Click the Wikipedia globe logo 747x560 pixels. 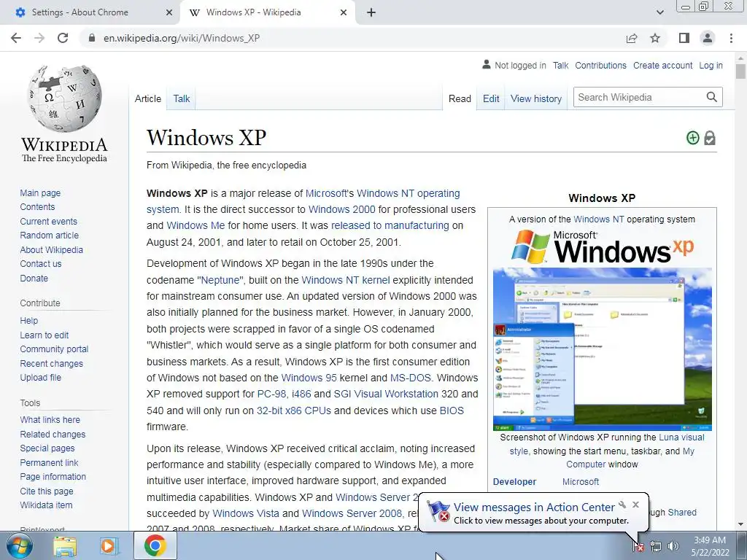[65, 98]
